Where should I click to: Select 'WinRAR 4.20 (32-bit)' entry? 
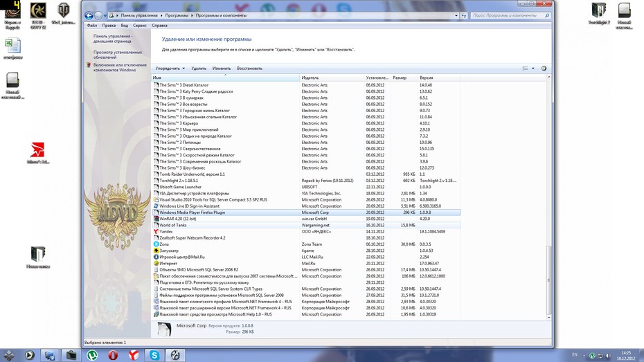[306, 219]
